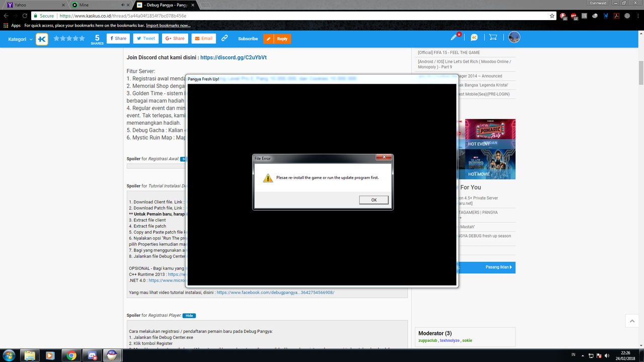This screenshot has height=362, width=644.
Task: Click the Secure padlock indicator
Action: (43, 16)
